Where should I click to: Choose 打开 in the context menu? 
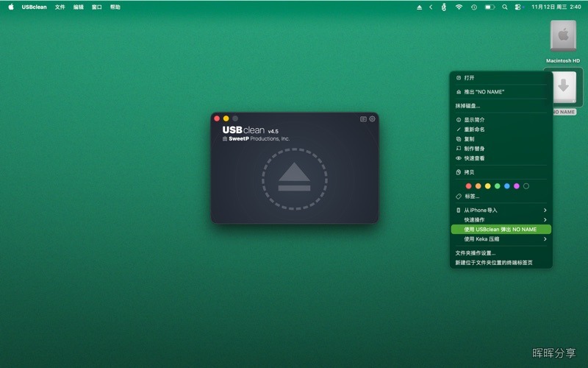[501, 78]
